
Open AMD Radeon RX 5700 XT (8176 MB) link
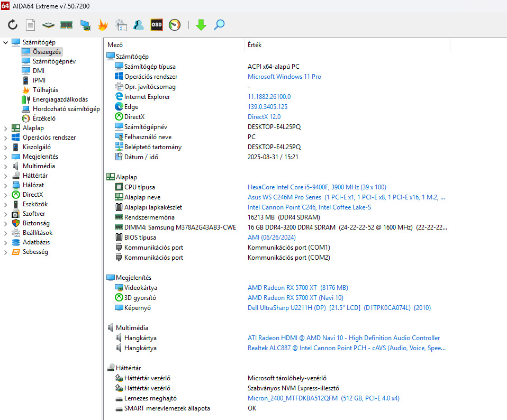(298, 288)
